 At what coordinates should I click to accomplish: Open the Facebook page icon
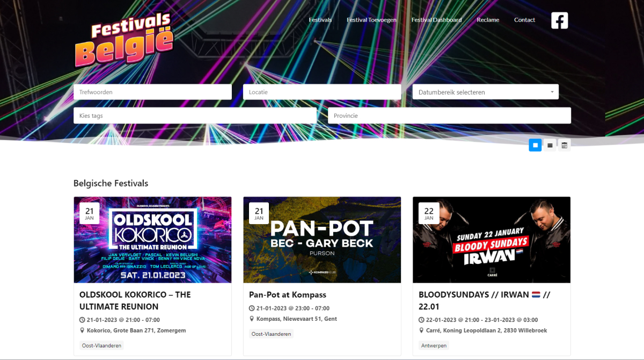[559, 20]
